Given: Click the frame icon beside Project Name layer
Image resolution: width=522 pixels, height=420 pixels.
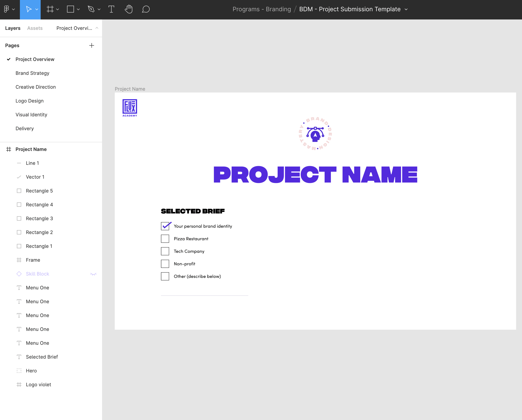Looking at the screenshot, I should coord(9,149).
